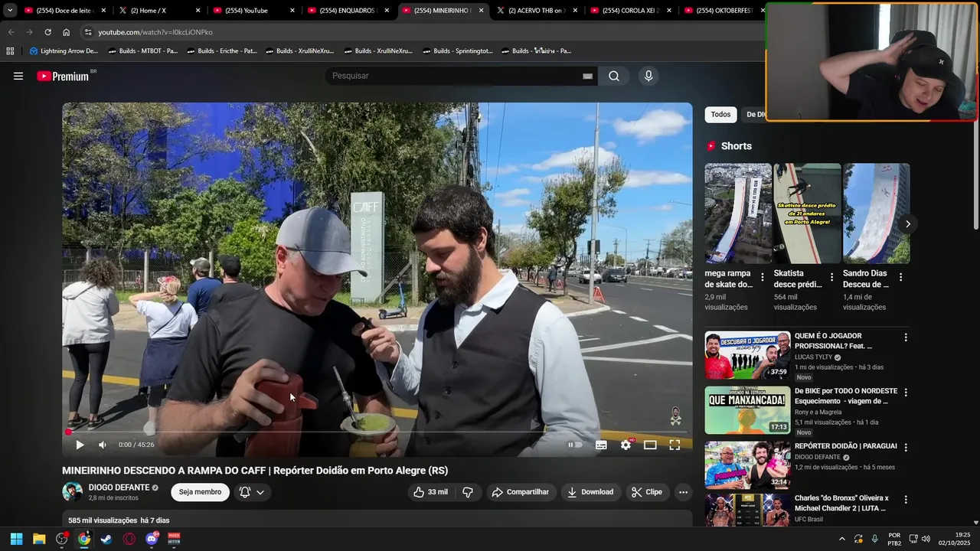Image resolution: width=980 pixels, height=551 pixels.
Task: Click the browser address bar URL
Action: click(x=155, y=32)
